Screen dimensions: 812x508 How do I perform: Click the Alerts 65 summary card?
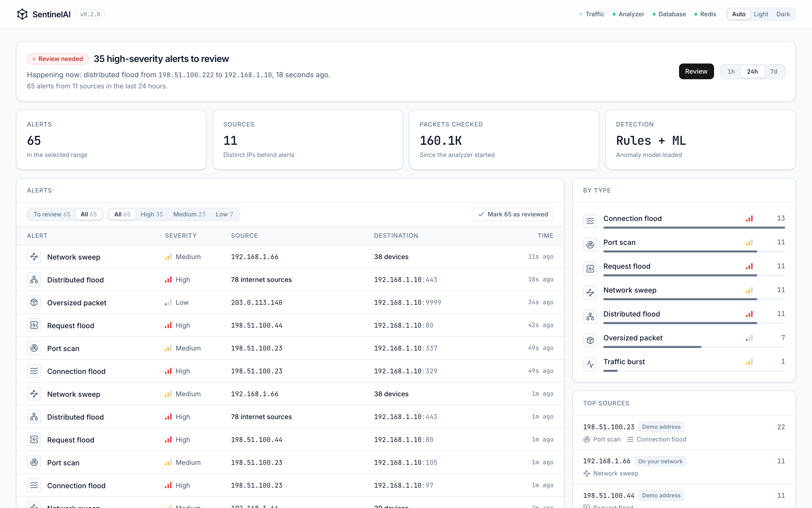111,140
